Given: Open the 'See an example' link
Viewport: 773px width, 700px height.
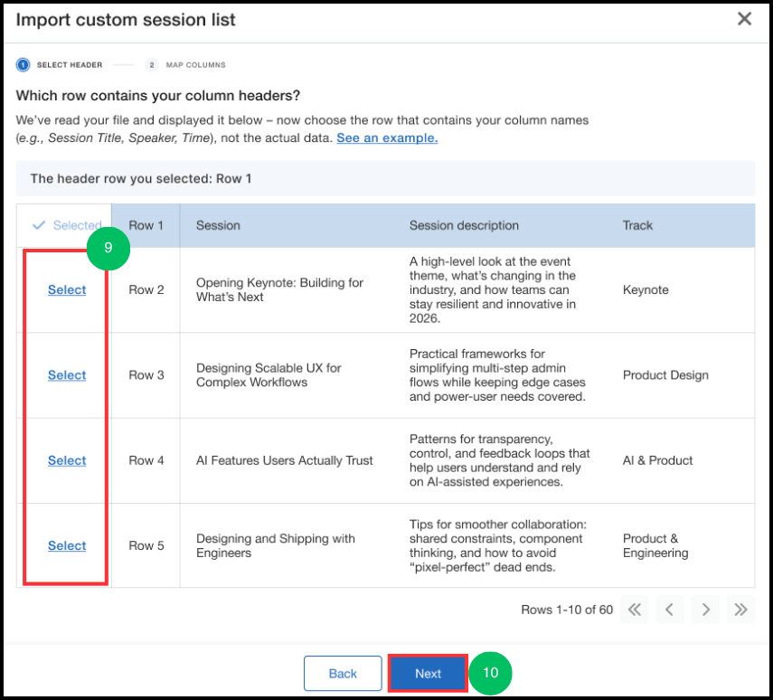Looking at the screenshot, I should pos(387,138).
